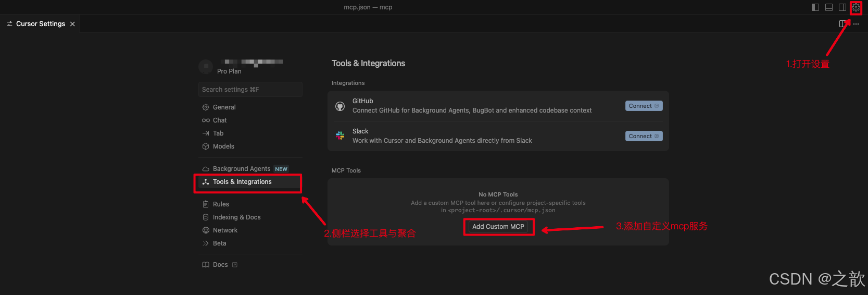
Task: Click the Integrations section label
Action: pyautogui.click(x=348, y=83)
